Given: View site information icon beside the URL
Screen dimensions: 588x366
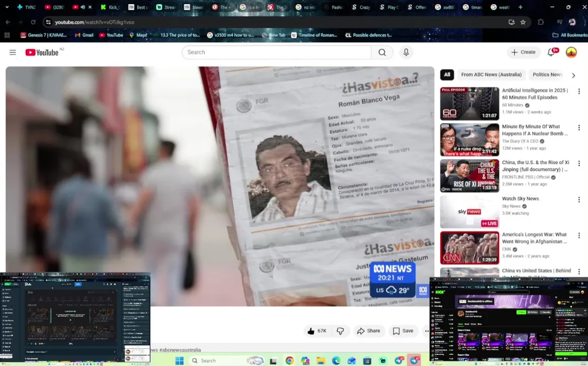Looking at the screenshot, I should pyautogui.click(x=48, y=22).
